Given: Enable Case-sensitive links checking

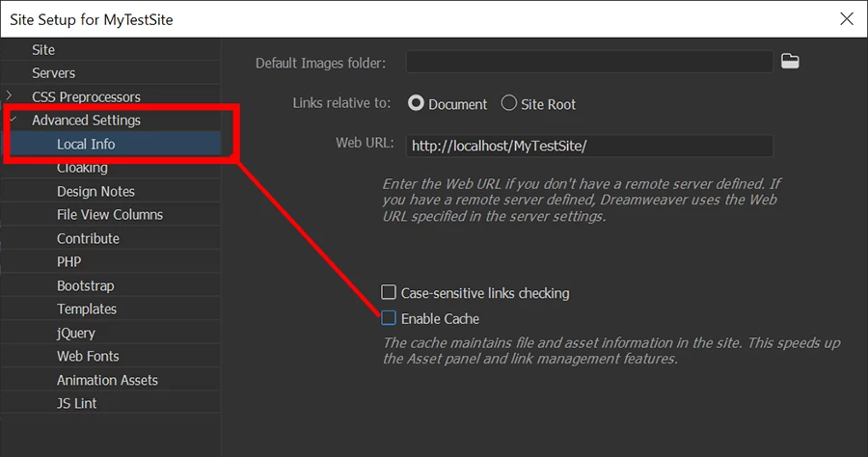Looking at the screenshot, I should [x=389, y=291].
